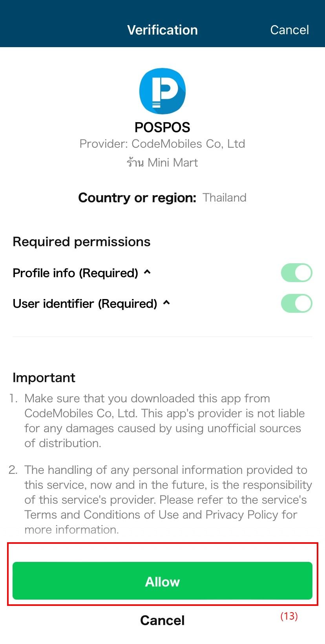Click the Thailand region value
Viewport: 325px width, 644px height.
point(225,198)
